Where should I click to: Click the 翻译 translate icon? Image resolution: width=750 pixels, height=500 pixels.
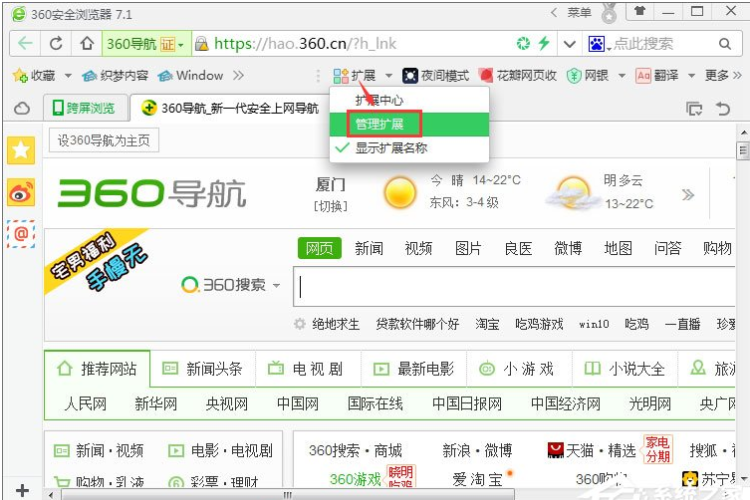point(657,76)
